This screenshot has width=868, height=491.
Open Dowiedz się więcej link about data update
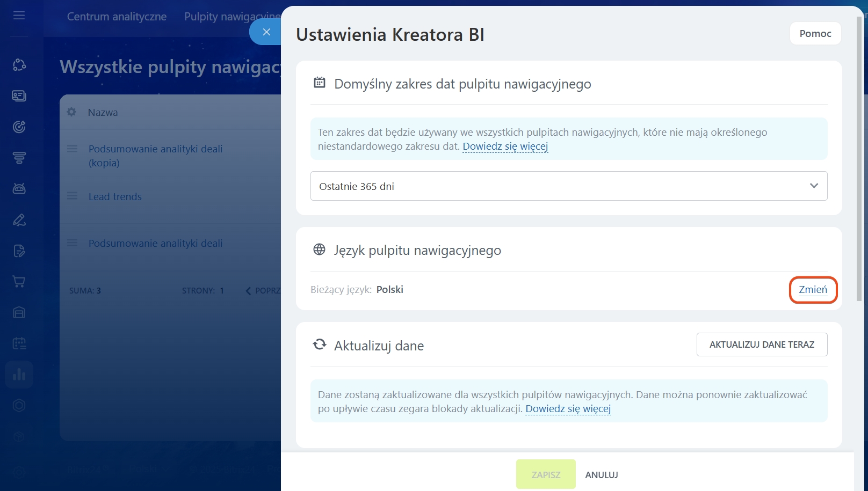(568, 409)
